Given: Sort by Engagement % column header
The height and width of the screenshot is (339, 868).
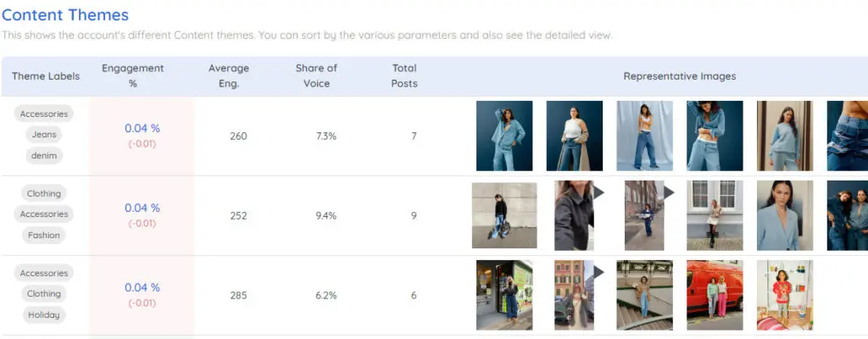Looking at the screenshot, I should (x=133, y=76).
